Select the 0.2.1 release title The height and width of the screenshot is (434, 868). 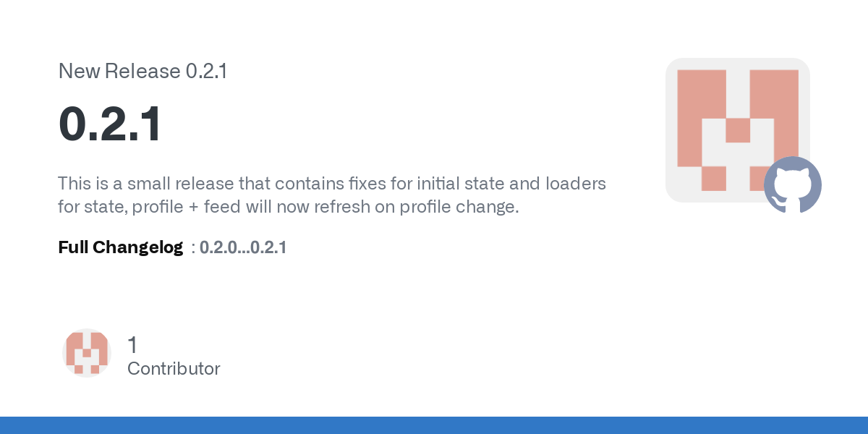pyautogui.click(x=110, y=125)
